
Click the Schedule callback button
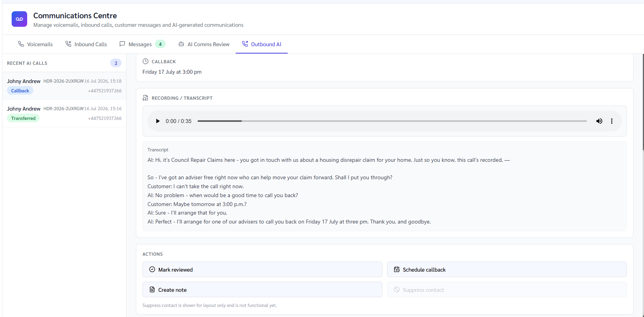pos(507,269)
